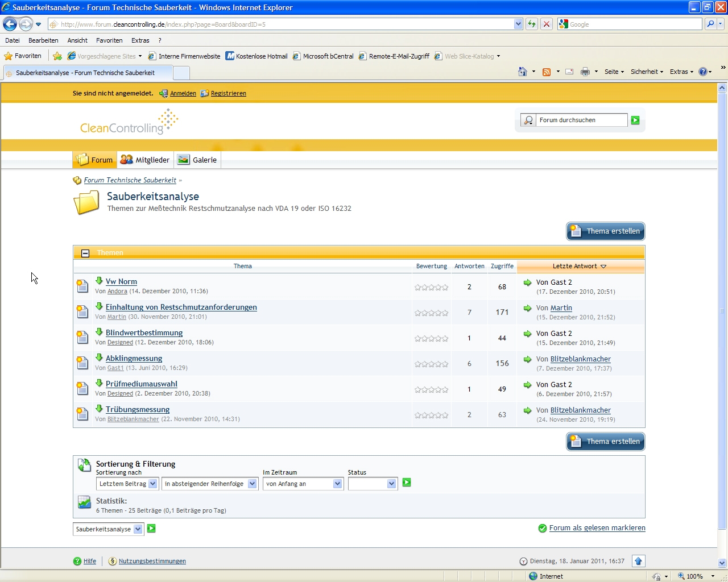Image resolution: width=728 pixels, height=582 pixels.
Task: Click the Registrieren link
Action: point(229,93)
